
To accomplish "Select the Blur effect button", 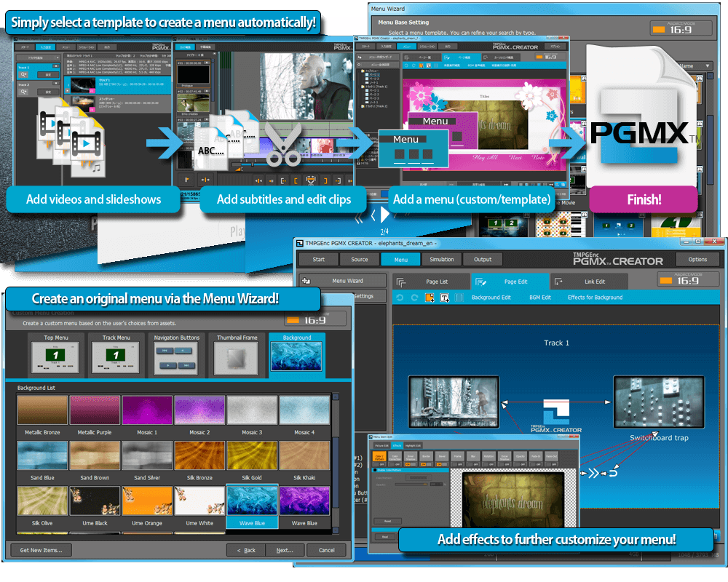I will [x=473, y=457].
